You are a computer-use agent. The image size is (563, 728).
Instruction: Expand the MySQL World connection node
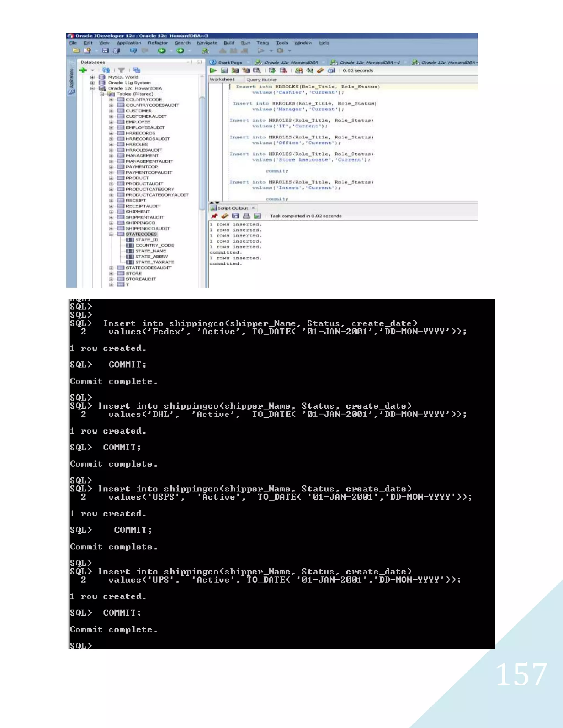point(92,77)
